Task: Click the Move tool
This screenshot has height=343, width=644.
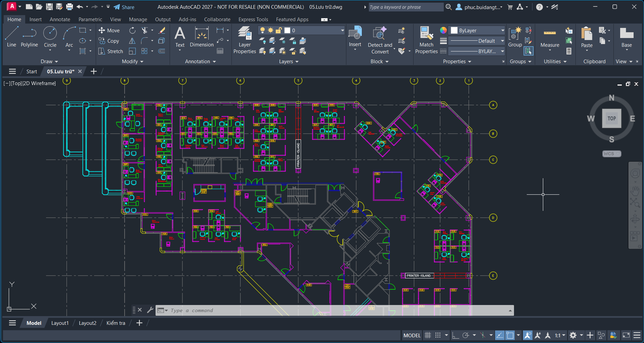Action: (x=109, y=30)
